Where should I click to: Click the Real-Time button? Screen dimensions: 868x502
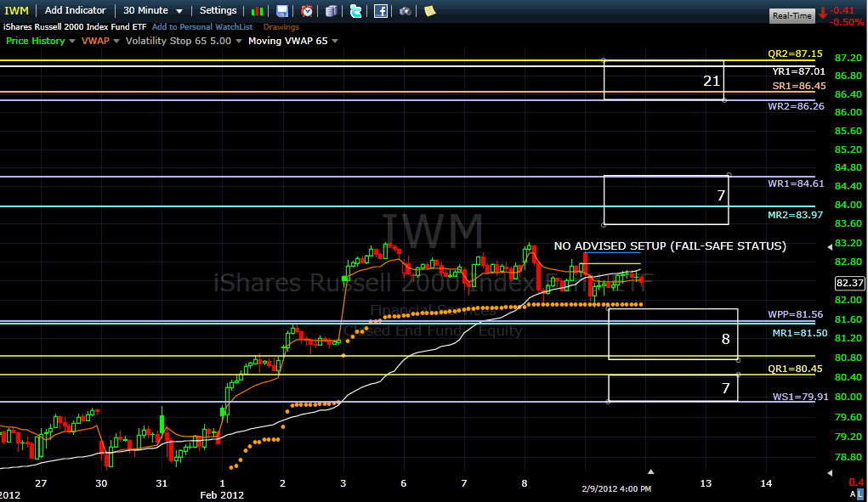pos(792,15)
